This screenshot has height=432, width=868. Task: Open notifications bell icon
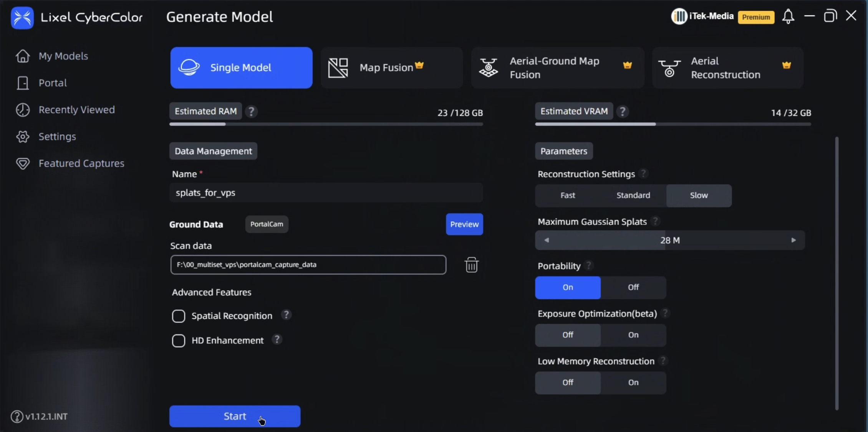[x=788, y=16]
